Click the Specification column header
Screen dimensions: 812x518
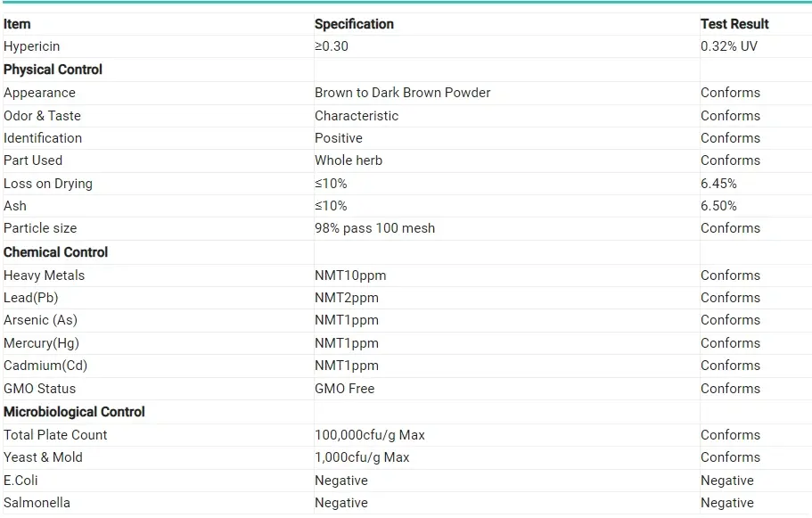pos(354,24)
